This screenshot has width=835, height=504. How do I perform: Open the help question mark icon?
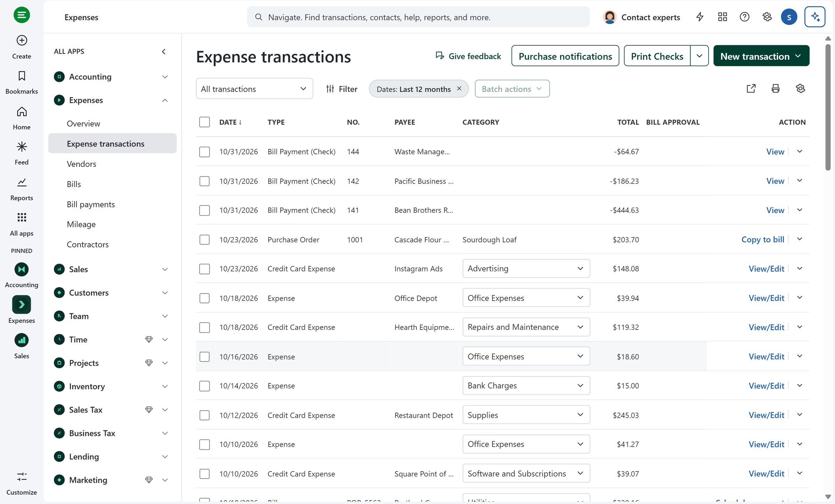(x=745, y=17)
